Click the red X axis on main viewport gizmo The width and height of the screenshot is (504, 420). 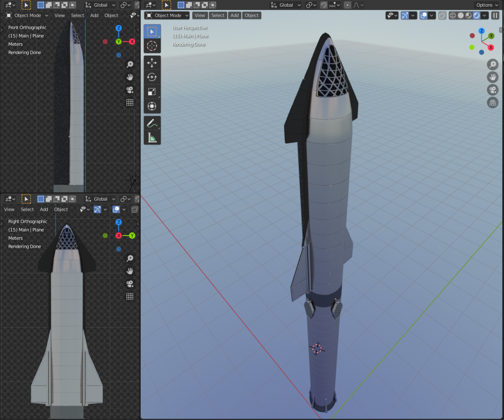pos(491,47)
